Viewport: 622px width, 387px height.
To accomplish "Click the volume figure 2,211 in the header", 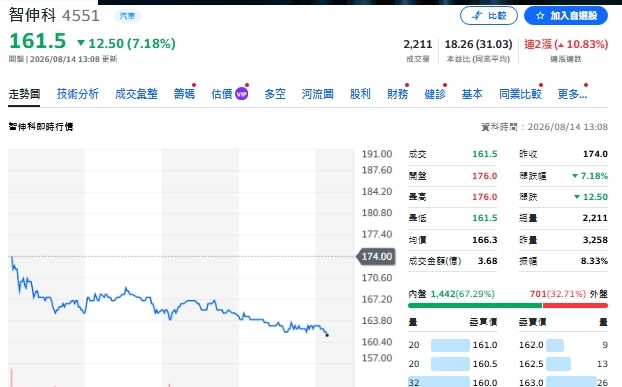I will (x=418, y=44).
